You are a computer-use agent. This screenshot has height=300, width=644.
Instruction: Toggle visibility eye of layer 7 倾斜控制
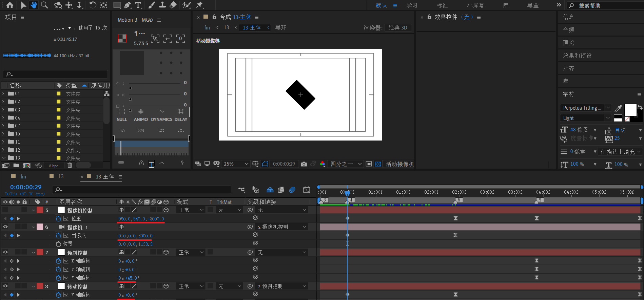5,252
